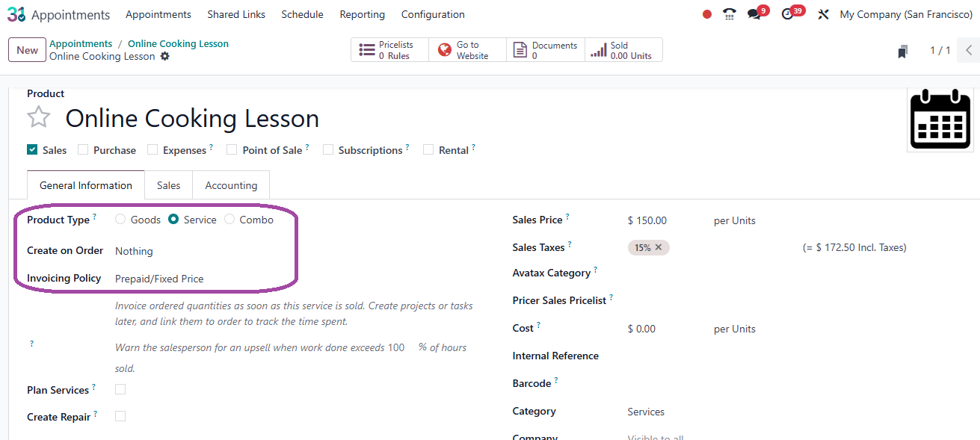This screenshot has height=440, width=980.
Task: Click the calendar product image
Action: tap(940, 120)
